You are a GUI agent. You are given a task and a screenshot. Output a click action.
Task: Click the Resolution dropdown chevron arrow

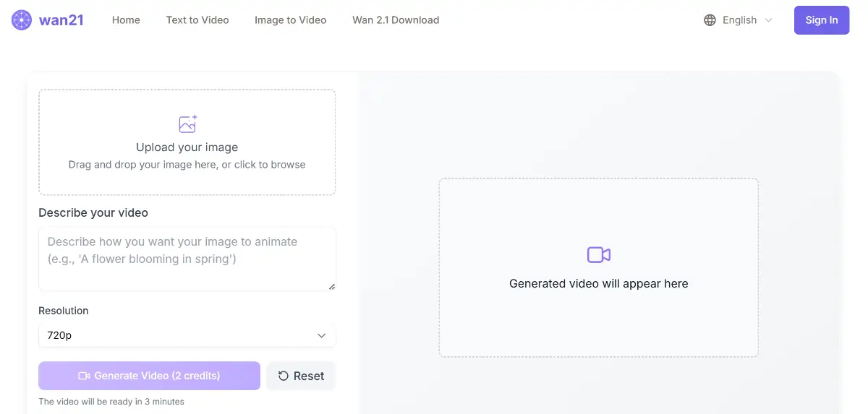(322, 335)
